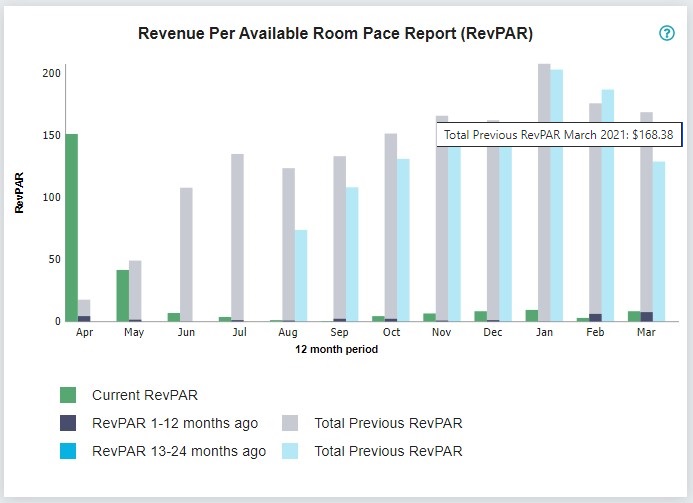Click the grey October Total Previous bar

click(391, 227)
